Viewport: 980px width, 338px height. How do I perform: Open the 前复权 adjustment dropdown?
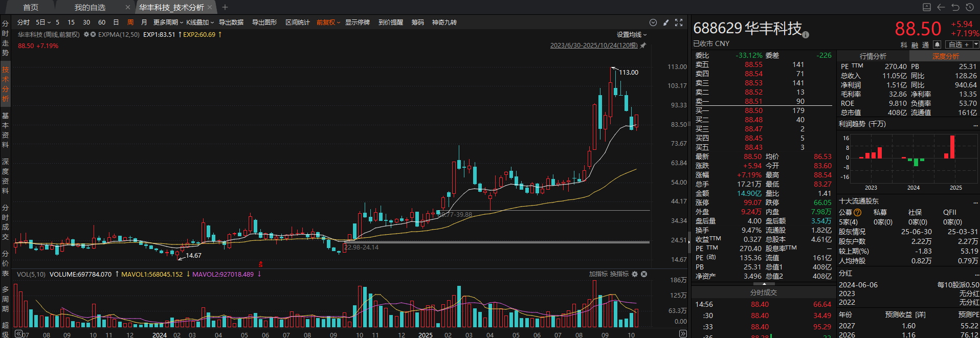(328, 22)
